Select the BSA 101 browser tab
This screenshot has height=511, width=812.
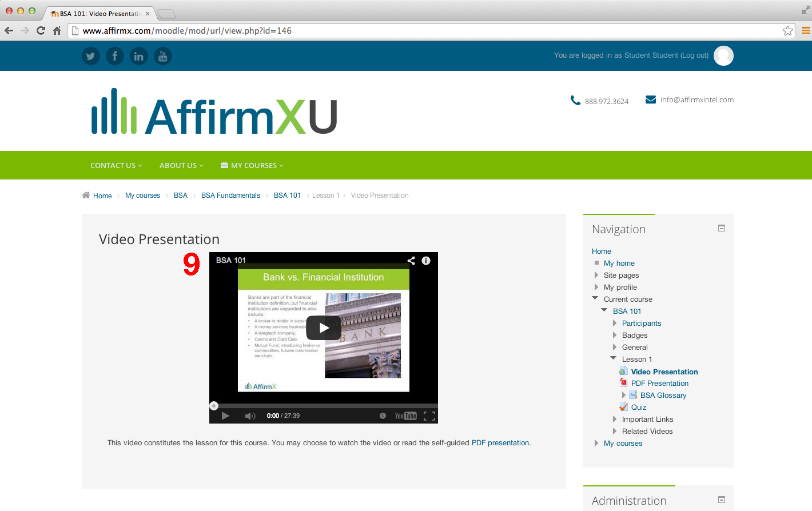point(101,13)
